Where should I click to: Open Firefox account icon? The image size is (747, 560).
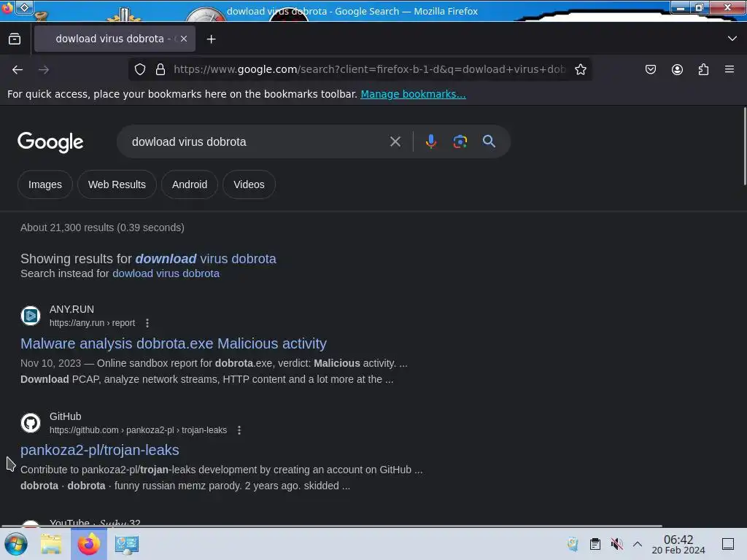(x=677, y=69)
